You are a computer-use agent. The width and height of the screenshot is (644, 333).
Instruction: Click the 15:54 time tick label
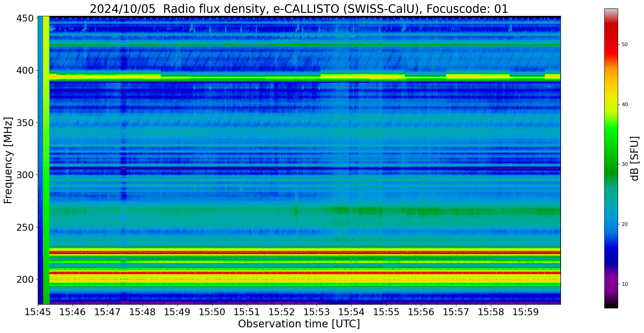pyautogui.click(x=352, y=312)
